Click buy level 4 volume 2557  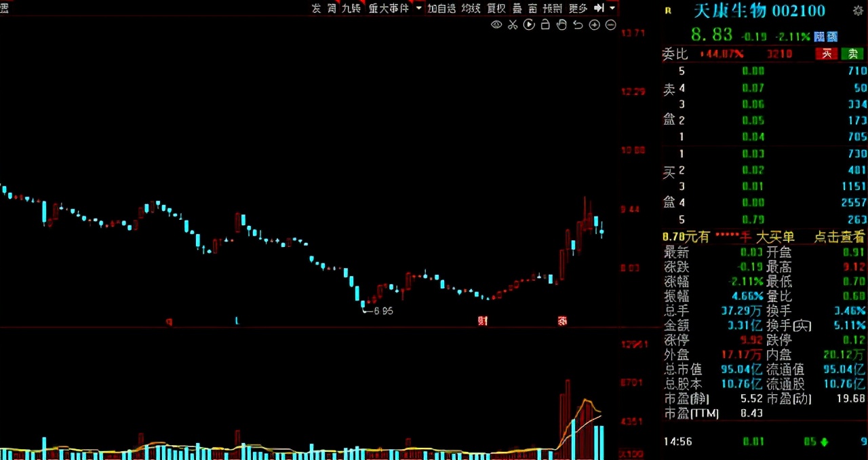pyautogui.click(x=853, y=203)
